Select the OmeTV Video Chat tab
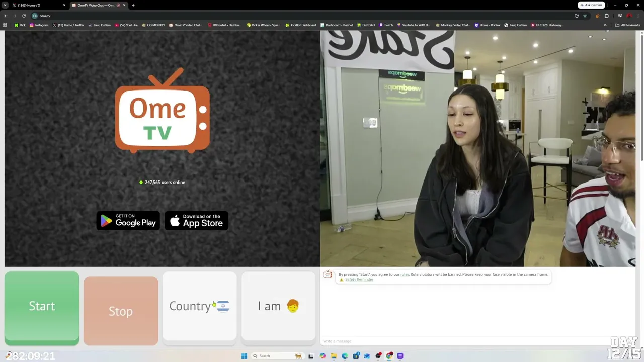Viewport: 644px width, 362px height. (99, 5)
